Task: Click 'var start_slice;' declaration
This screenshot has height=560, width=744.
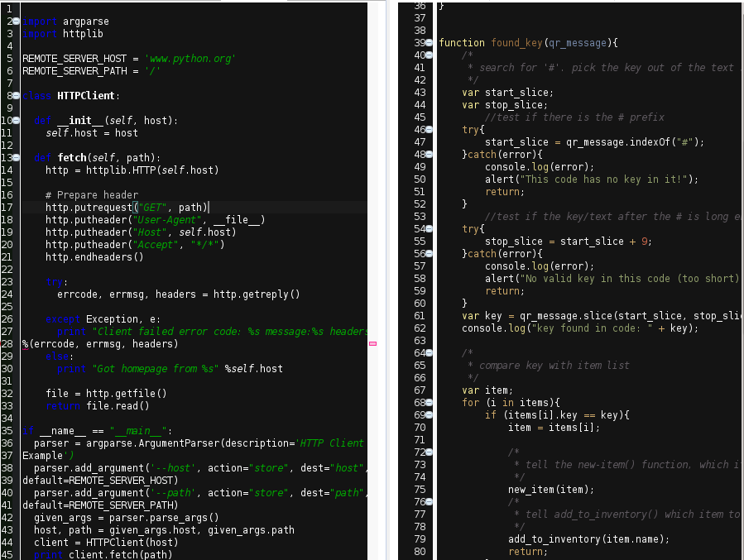Action: pyautogui.click(x=507, y=93)
